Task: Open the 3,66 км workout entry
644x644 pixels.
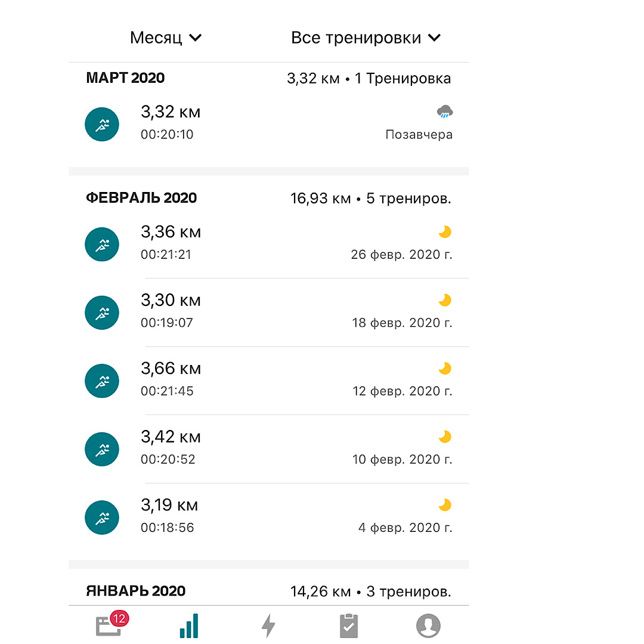Action: pyautogui.click(x=268, y=380)
